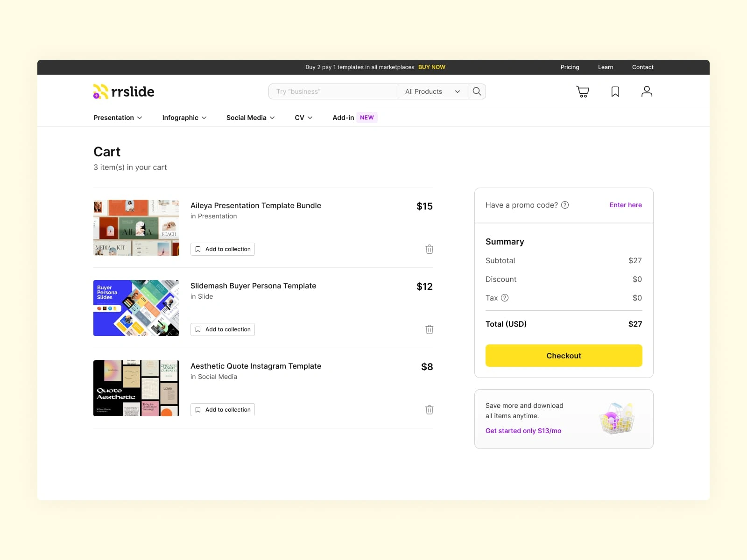747x560 pixels.
Task: Click the search magnifier icon
Action: 477,91
